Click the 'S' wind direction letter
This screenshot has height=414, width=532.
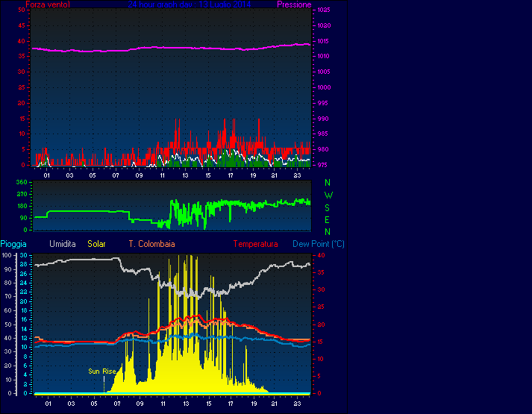coord(328,207)
